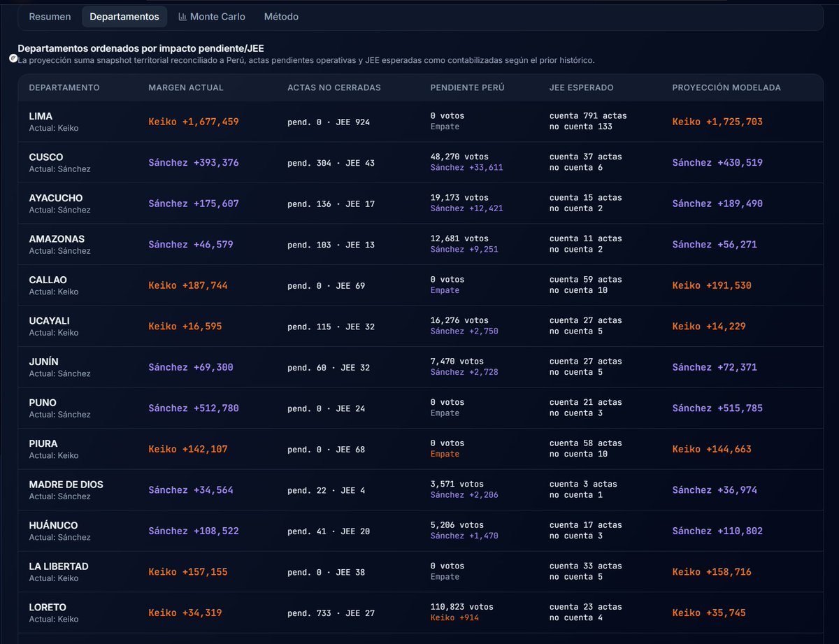This screenshot has width=839, height=644.
Task: Click La Libertad projection Keiko +158,716
Action: pyautogui.click(x=712, y=571)
